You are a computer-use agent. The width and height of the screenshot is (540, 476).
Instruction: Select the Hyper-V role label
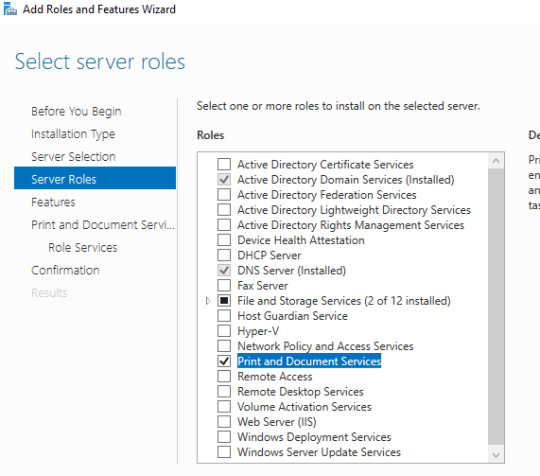[258, 331]
